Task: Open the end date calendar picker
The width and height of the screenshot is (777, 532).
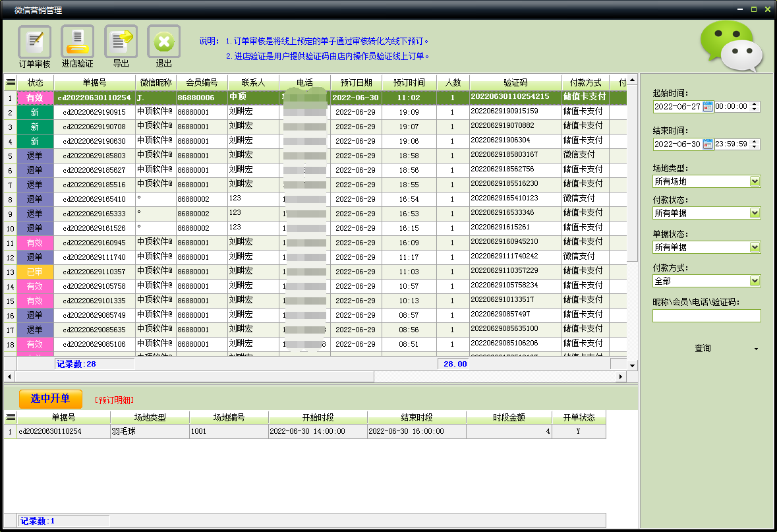Action: [708, 144]
